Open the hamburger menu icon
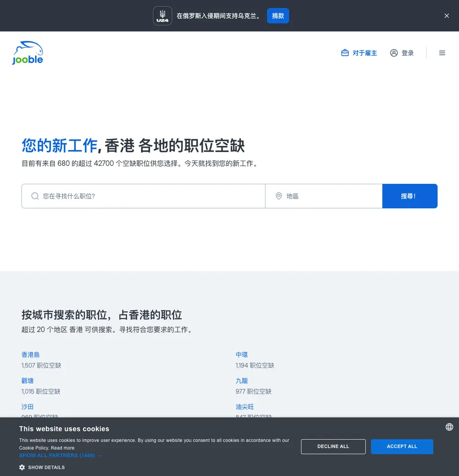The height and width of the screenshot is (476, 459). click(442, 53)
